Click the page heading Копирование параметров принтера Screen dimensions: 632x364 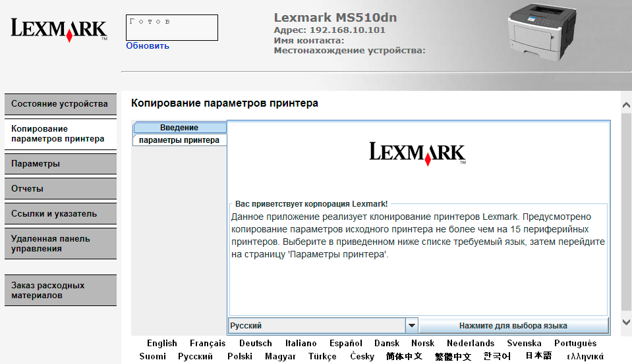point(225,103)
